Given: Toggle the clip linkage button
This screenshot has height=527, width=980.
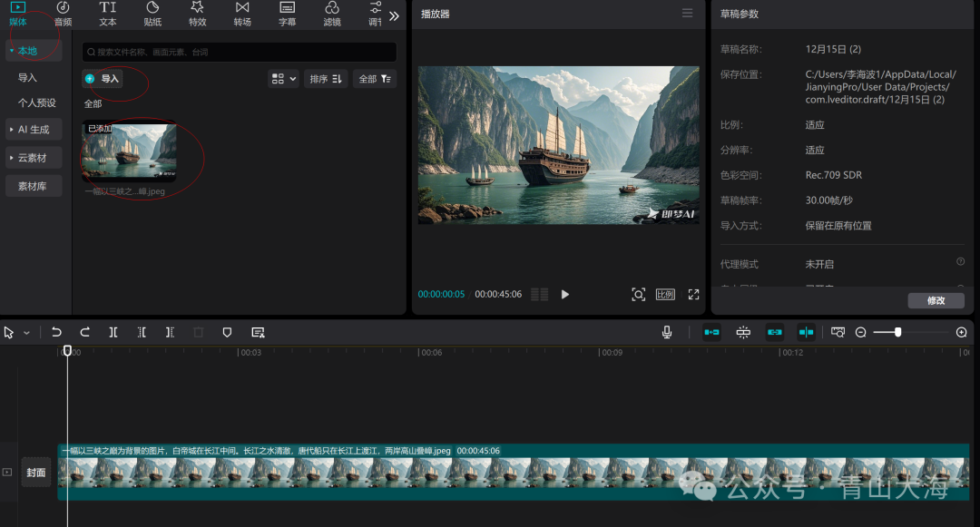Looking at the screenshot, I should pyautogui.click(x=774, y=333).
